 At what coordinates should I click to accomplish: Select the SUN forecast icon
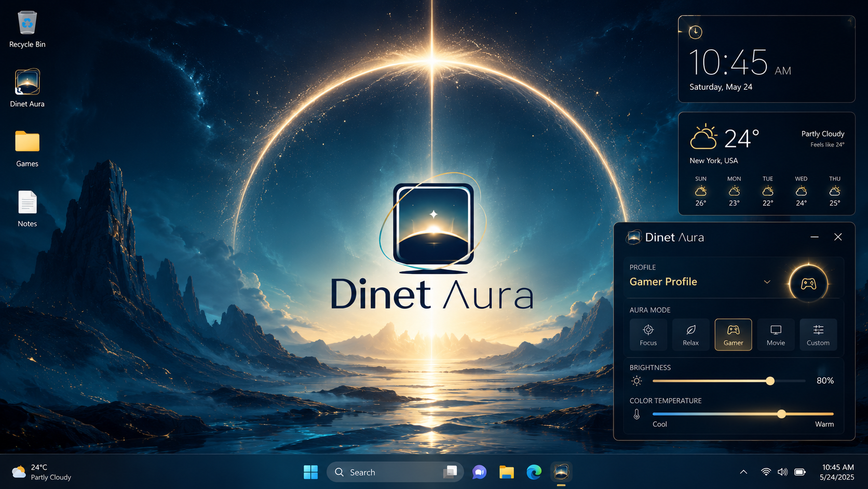(x=701, y=191)
